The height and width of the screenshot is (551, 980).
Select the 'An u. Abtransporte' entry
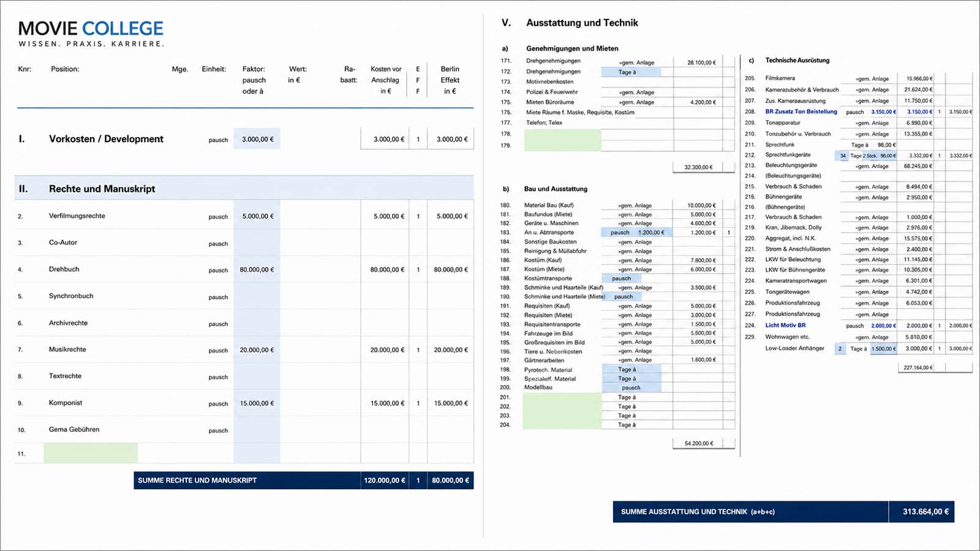click(x=549, y=233)
